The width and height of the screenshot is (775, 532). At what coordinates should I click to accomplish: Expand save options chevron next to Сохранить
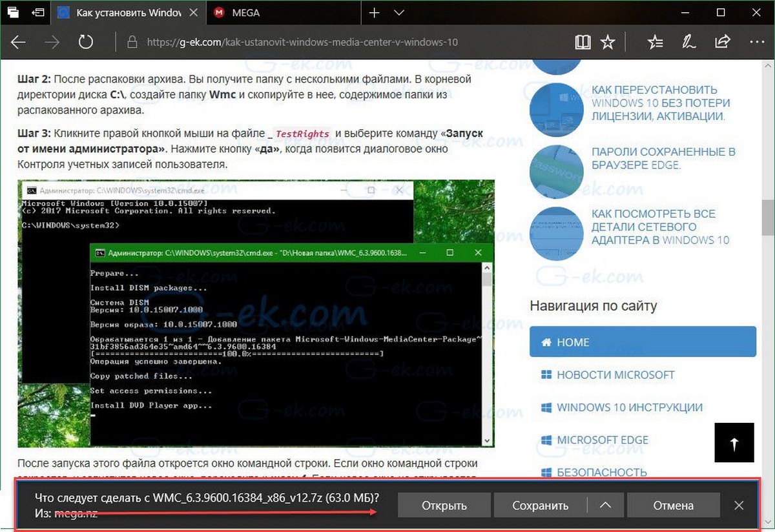[x=605, y=506]
